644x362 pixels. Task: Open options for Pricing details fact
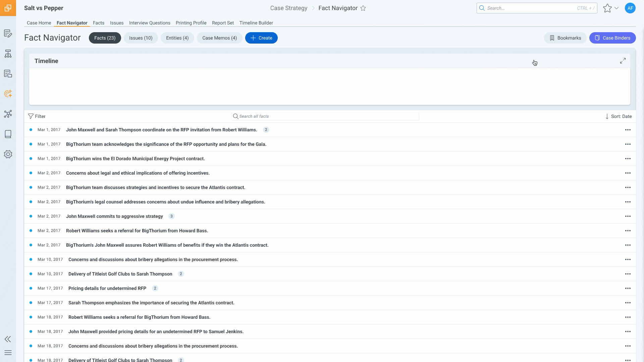coord(628,288)
